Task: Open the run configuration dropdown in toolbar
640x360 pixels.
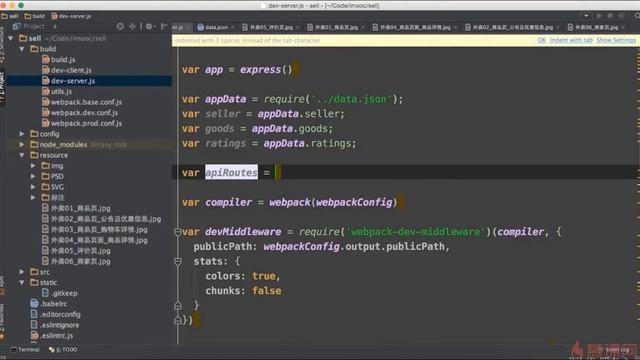Action: pyautogui.click(x=586, y=16)
